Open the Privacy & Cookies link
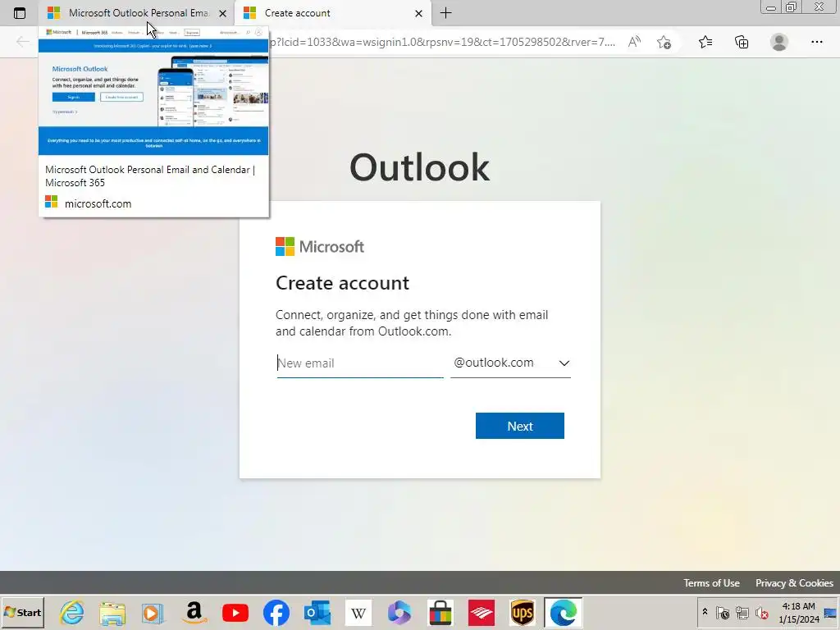This screenshot has height=630, width=840. click(x=794, y=583)
